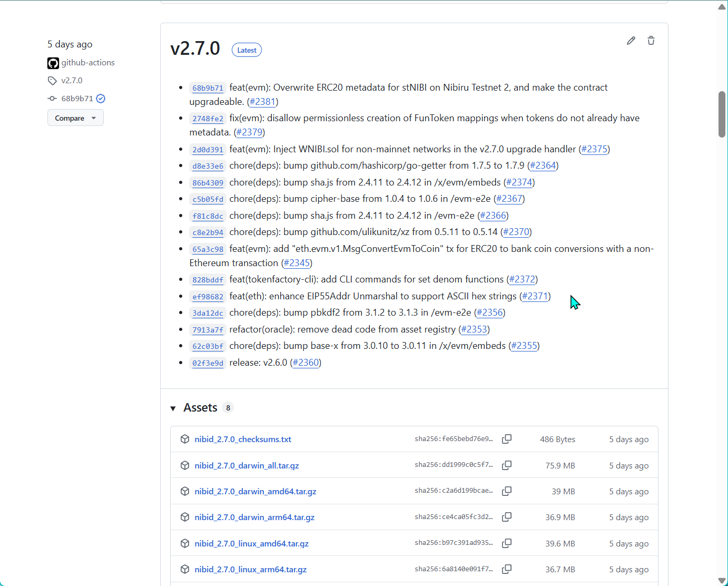Open the v2.7.0 tag link in sidebar

pos(72,81)
